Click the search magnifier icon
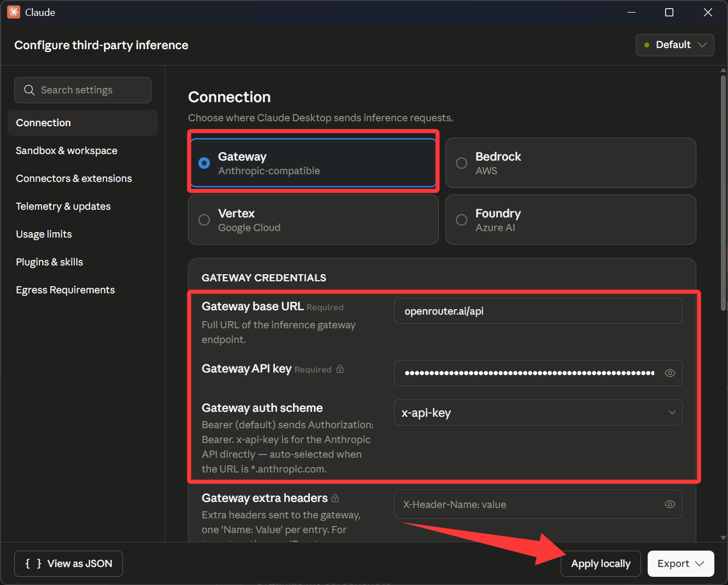Image resolution: width=728 pixels, height=585 pixels. click(x=30, y=90)
